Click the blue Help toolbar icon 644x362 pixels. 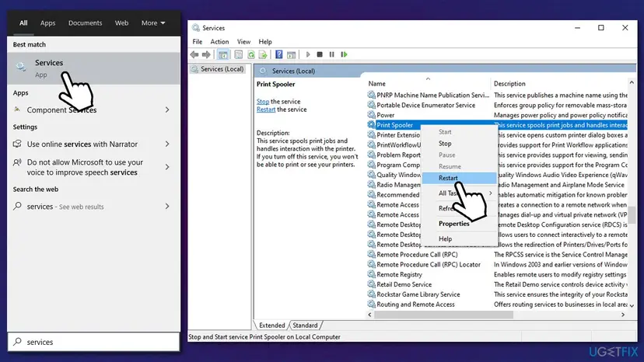pos(279,54)
